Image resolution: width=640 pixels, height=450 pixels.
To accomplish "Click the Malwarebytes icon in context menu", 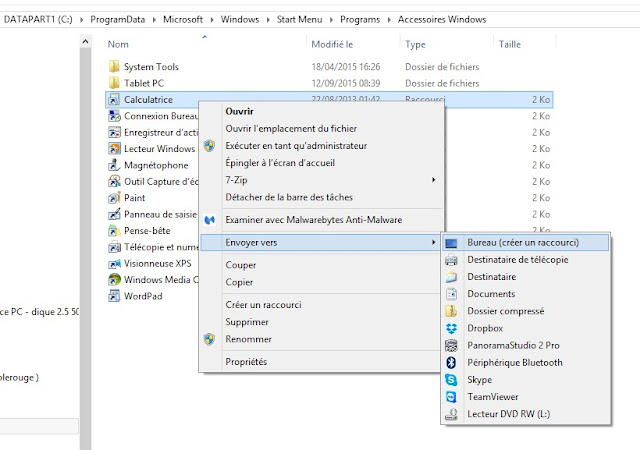I will [210, 220].
